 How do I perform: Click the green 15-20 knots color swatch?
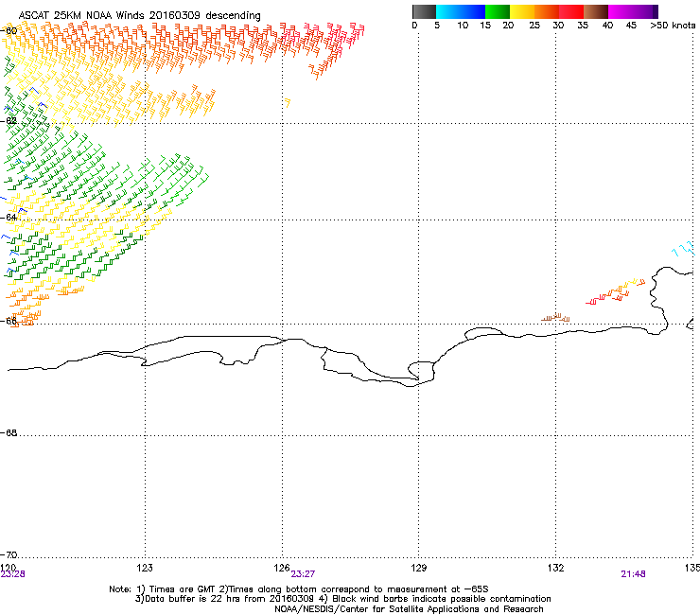pyautogui.click(x=498, y=11)
